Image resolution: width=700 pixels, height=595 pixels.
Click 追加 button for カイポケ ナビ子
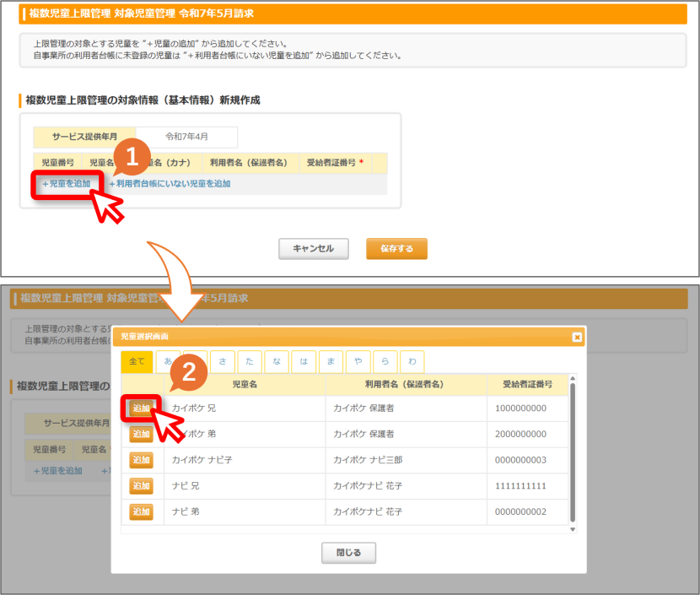pos(141,460)
